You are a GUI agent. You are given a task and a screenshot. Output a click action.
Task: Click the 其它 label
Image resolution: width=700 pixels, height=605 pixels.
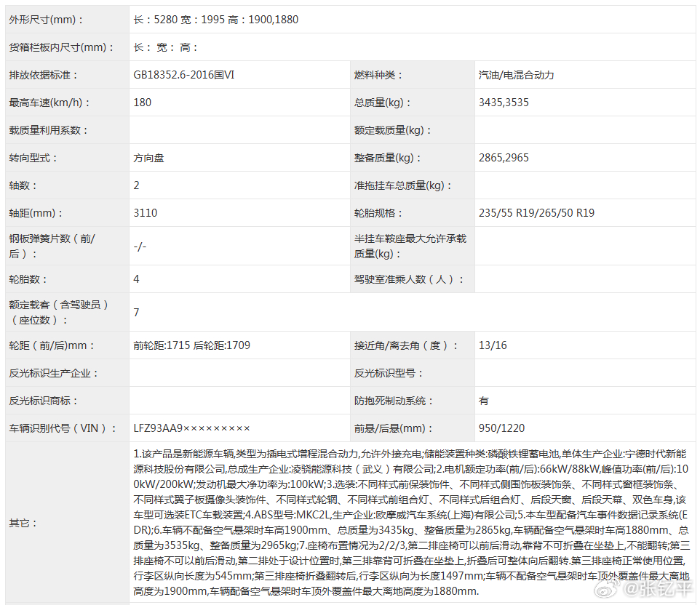(23, 522)
